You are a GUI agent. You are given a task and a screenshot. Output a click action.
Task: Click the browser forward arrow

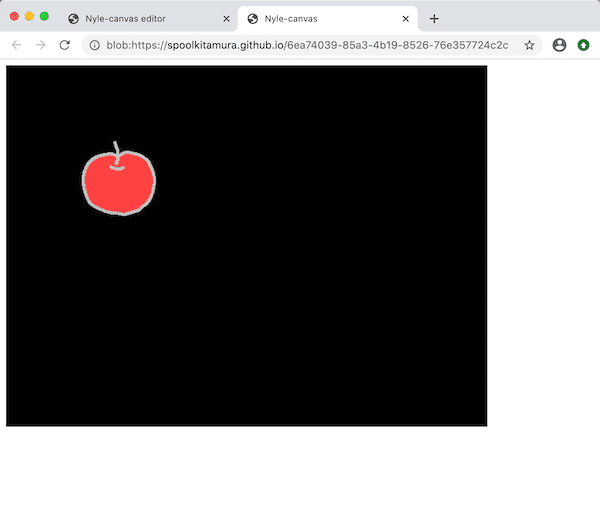coord(40,45)
